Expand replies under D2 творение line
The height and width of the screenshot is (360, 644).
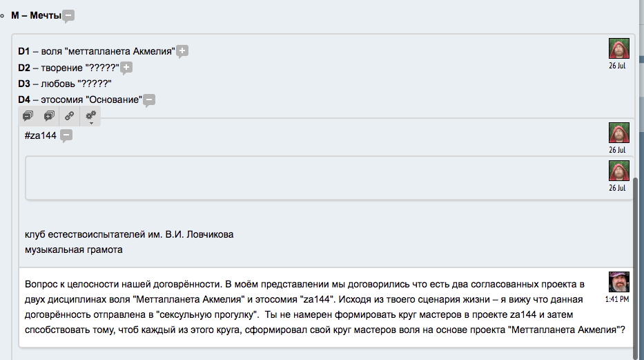pos(126,67)
